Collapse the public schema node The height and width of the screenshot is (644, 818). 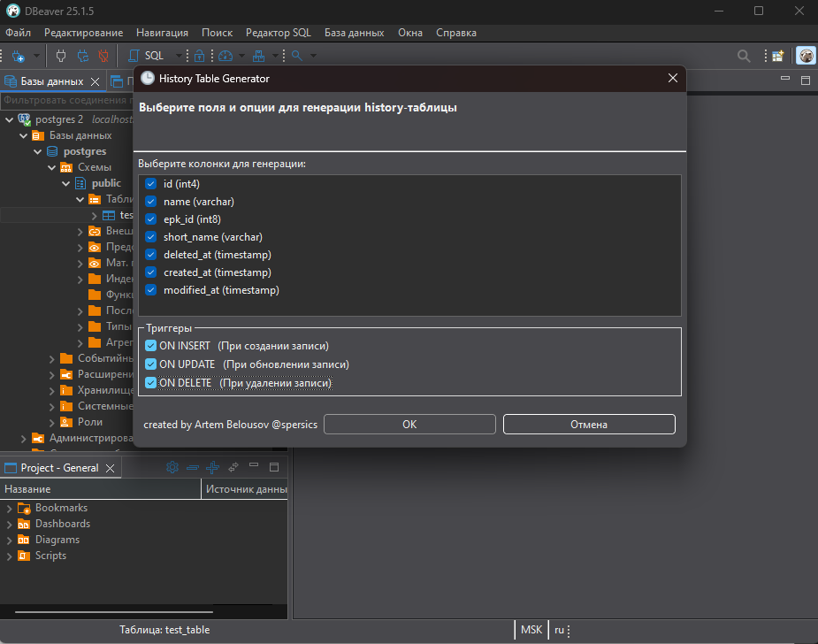65,184
